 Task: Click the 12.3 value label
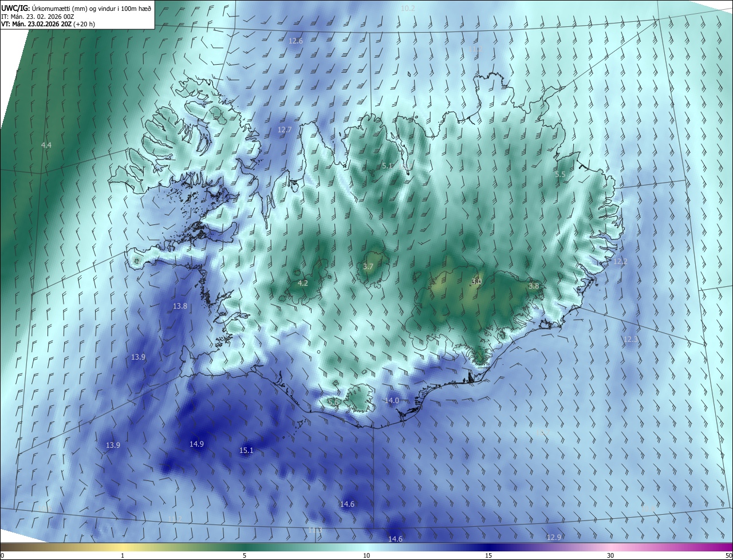click(x=630, y=339)
